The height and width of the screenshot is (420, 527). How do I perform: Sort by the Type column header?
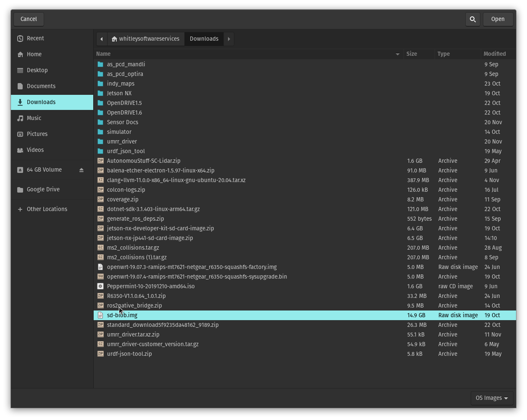[457, 54]
